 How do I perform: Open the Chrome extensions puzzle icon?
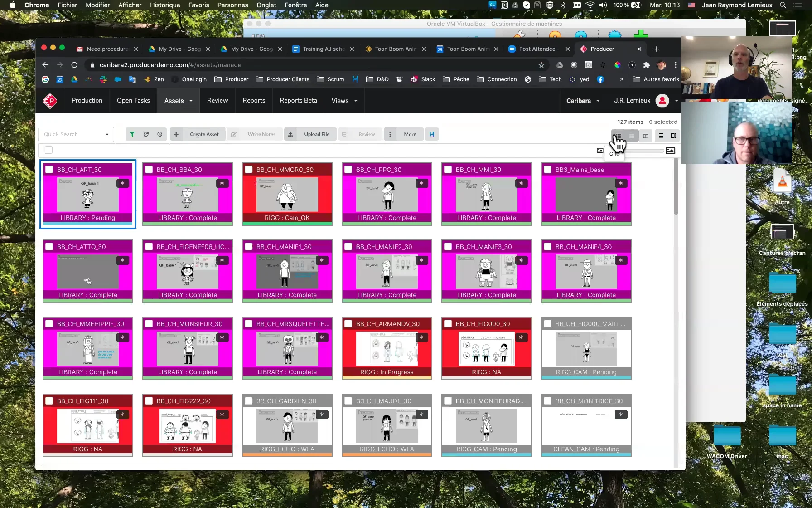pyautogui.click(x=647, y=65)
